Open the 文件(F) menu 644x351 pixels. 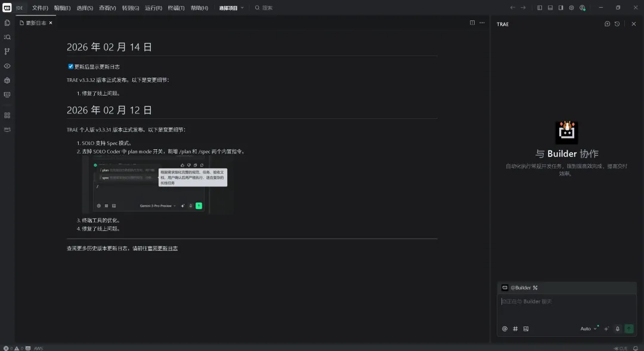[40, 8]
